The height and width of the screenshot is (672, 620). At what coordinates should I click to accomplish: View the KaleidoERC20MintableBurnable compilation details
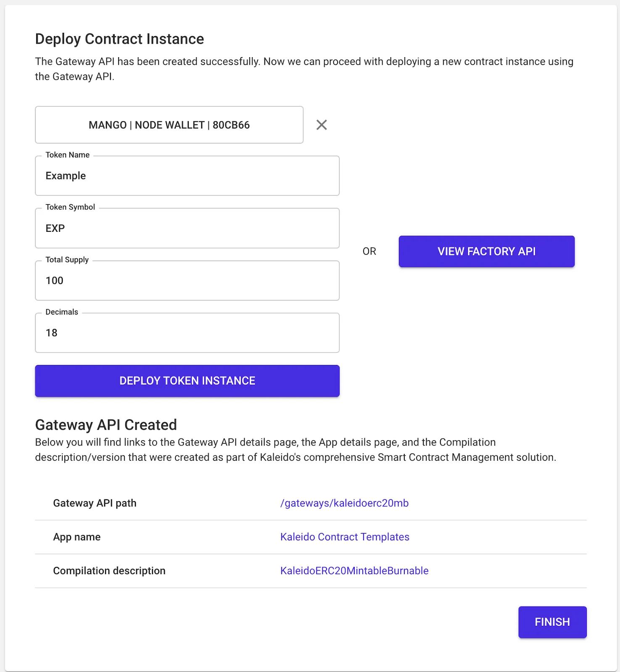[x=354, y=570]
